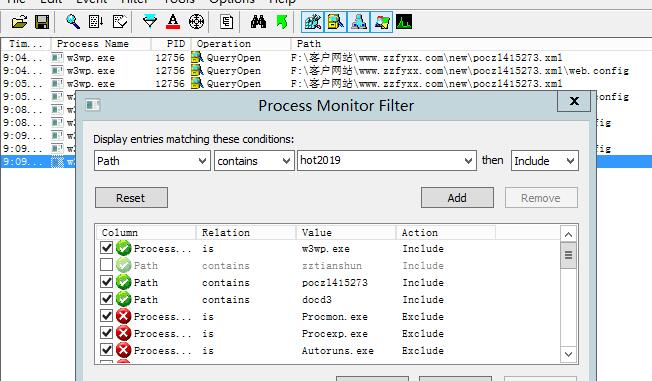Expand the hot2019 value dropdown arrow
This screenshot has height=381, width=652.
tap(468, 161)
